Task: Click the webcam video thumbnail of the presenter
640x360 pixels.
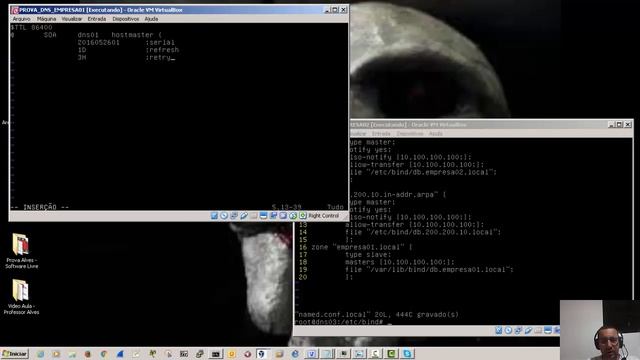Action: pyautogui.click(x=600, y=330)
